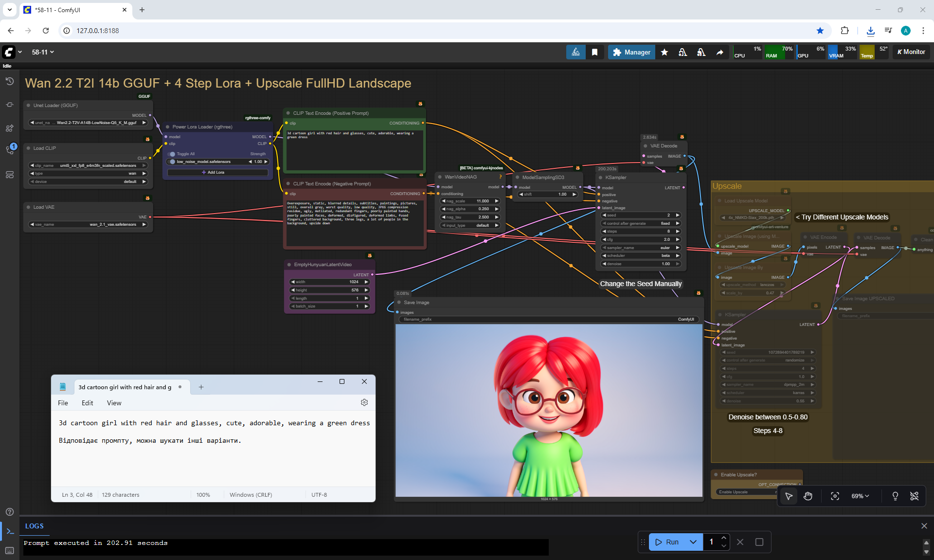This screenshot has width=934, height=560.
Task: Click the share arrow icon in toolbar
Action: coord(719,52)
